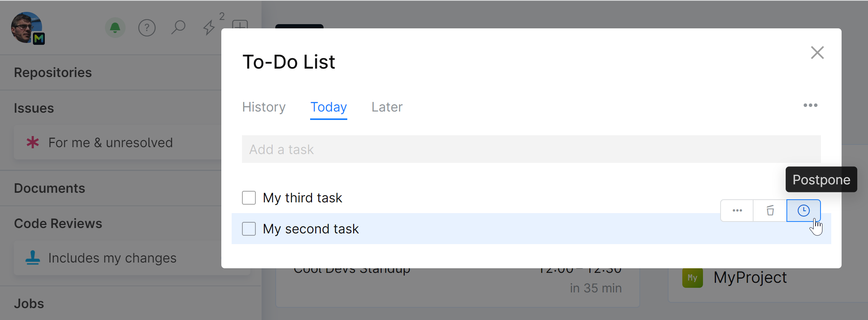
Task: Click the green notifications bell icon
Action: [115, 28]
